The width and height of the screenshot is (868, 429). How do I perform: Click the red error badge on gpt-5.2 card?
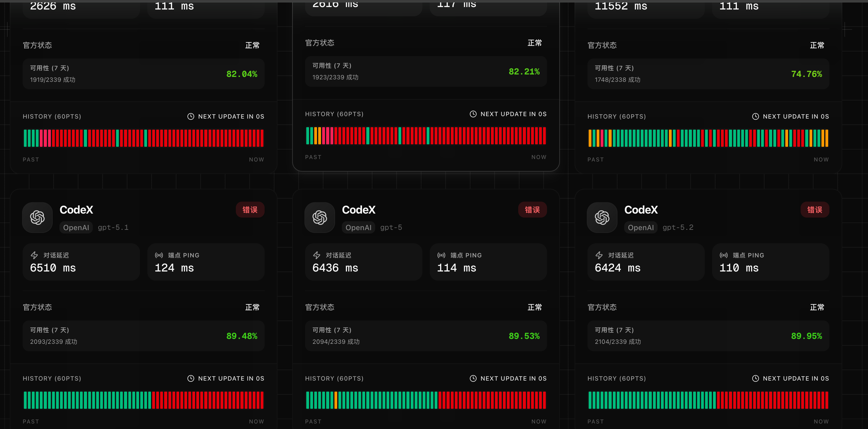click(x=814, y=210)
